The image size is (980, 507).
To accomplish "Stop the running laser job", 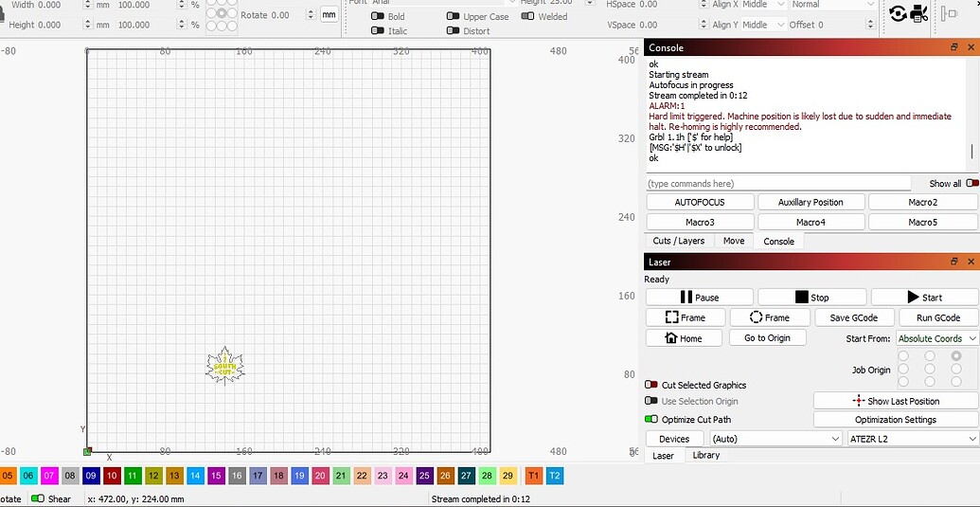I will point(811,297).
